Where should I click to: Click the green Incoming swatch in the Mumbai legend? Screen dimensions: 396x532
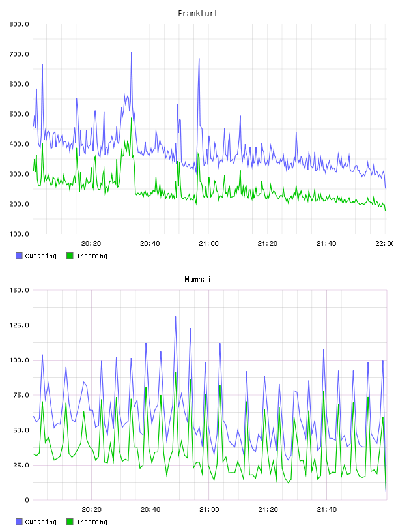tap(70, 522)
